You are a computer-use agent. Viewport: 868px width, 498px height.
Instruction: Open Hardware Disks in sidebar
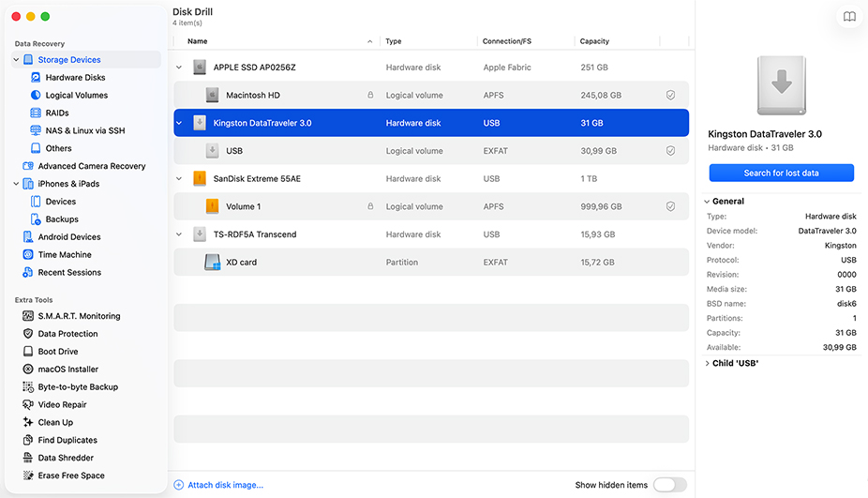(75, 77)
